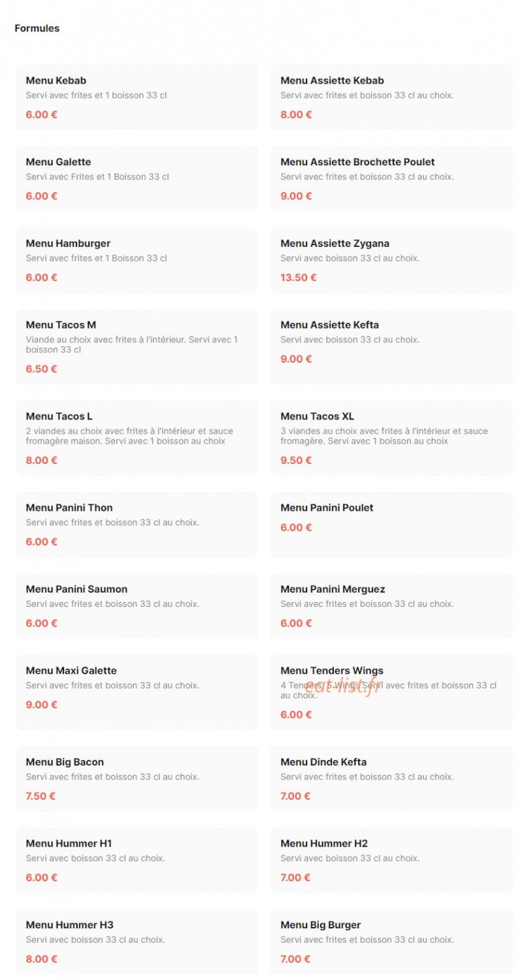Select Menu Panini Poulet
This screenshot has height=980, width=524.
391,524
